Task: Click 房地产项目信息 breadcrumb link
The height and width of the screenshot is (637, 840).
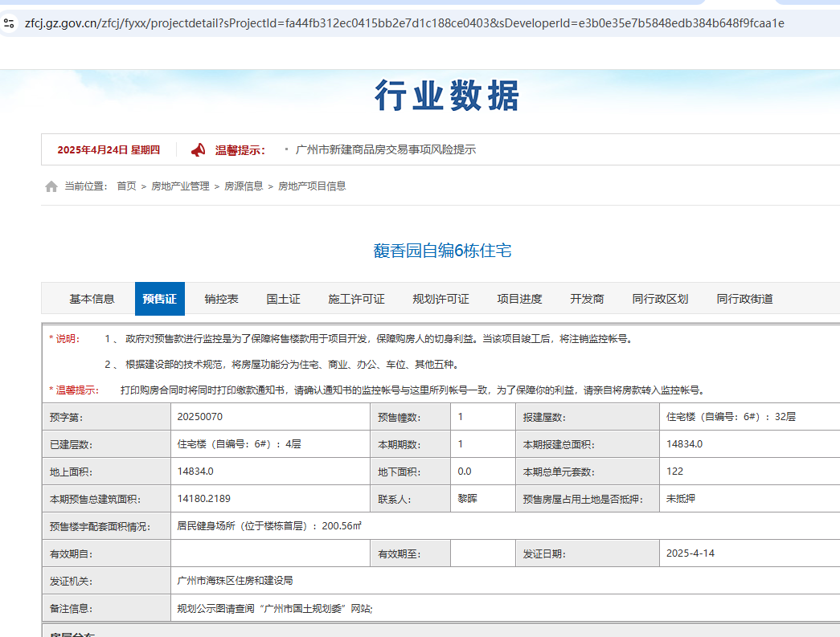Action: coord(312,186)
